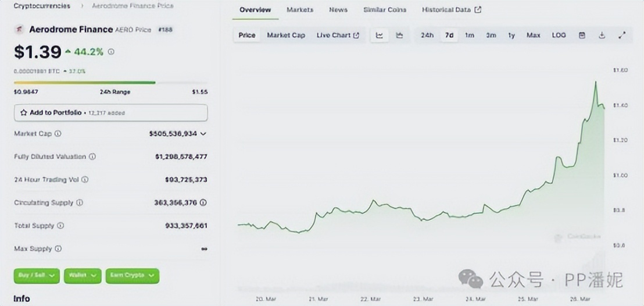
Task: Expand the Market Cap value chevron
Action: (x=203, y=134)
